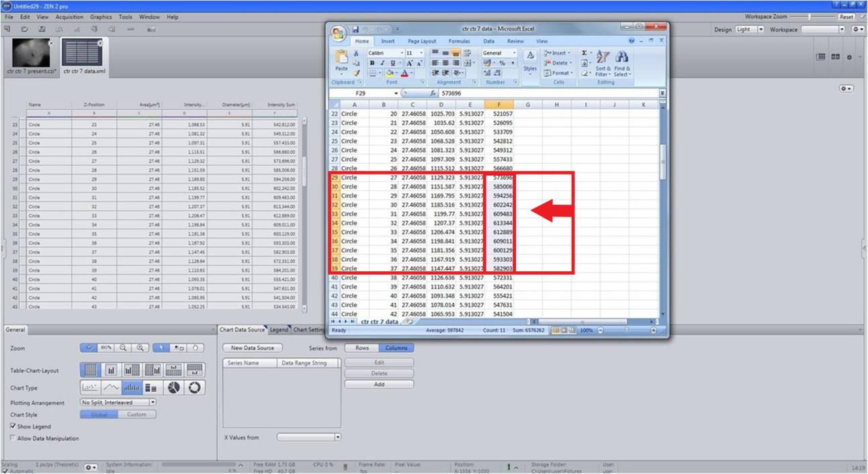Choose the donut chart type in ZEN
Image resolution: width=868 pixels, height=474 pixels.
tap(195, 388)
